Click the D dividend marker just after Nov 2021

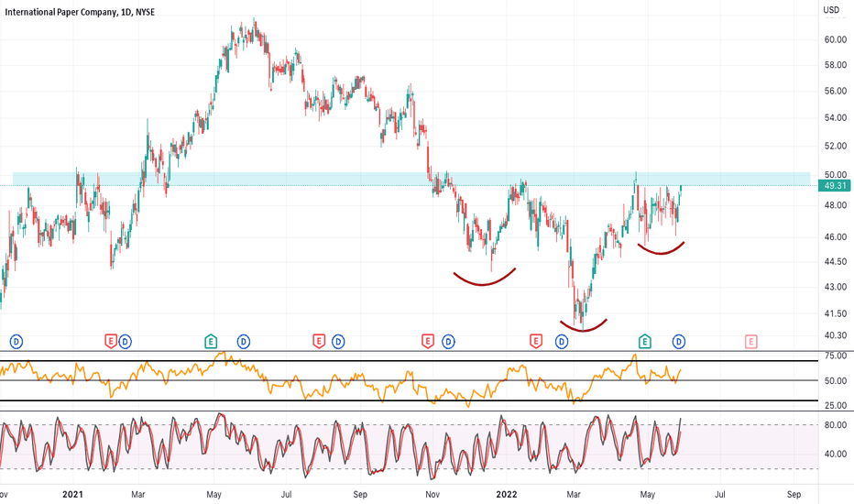pyautogui.click(x=448, y=342)
